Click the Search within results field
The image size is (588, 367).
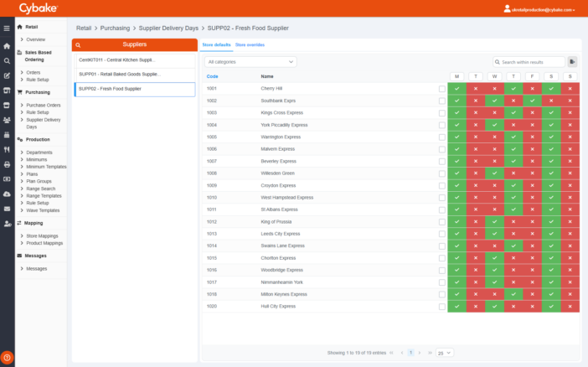pos(529,62)
